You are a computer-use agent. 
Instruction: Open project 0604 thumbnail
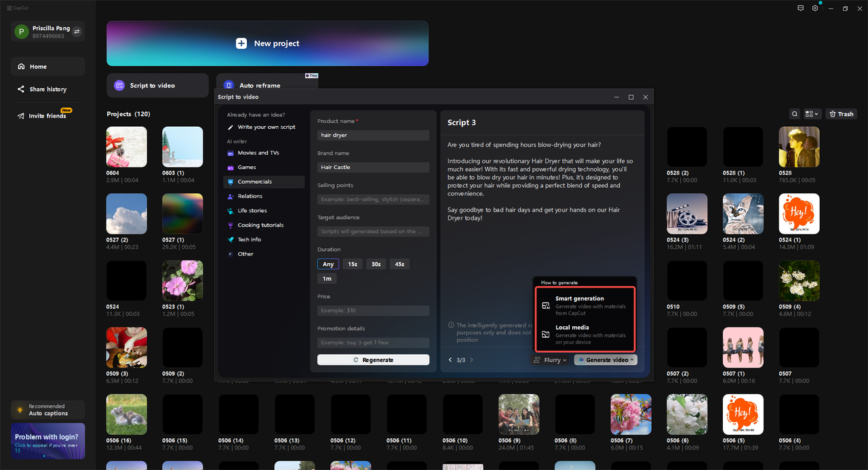coord(127,147)
